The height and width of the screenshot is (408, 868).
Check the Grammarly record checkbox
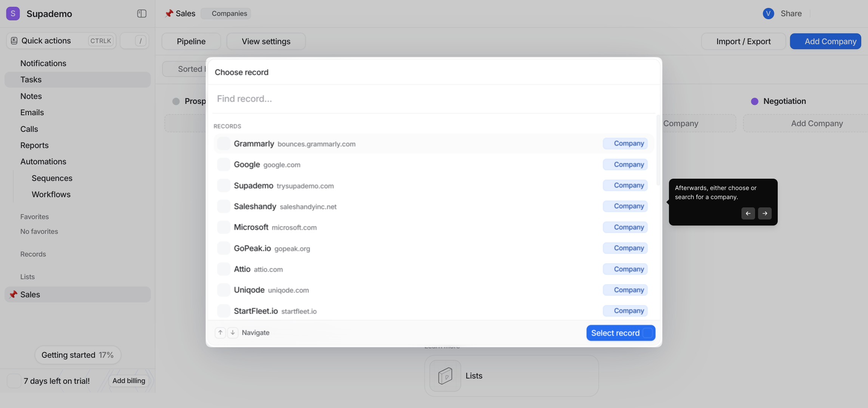click(224, 144)
